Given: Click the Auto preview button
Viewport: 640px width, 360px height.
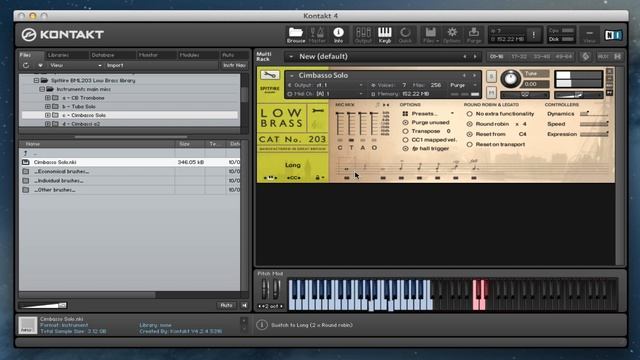Looking at the screenshot, I should tap(226, 305).
